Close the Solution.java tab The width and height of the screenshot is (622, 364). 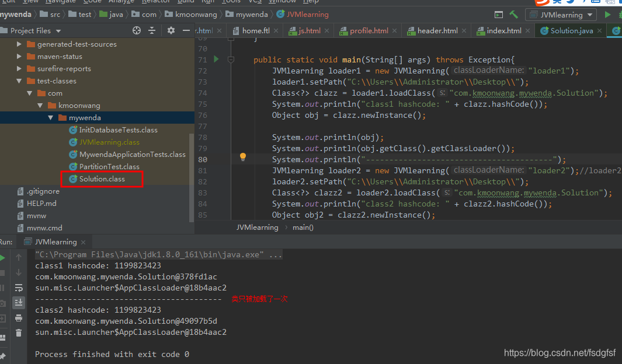coord(599,31)
